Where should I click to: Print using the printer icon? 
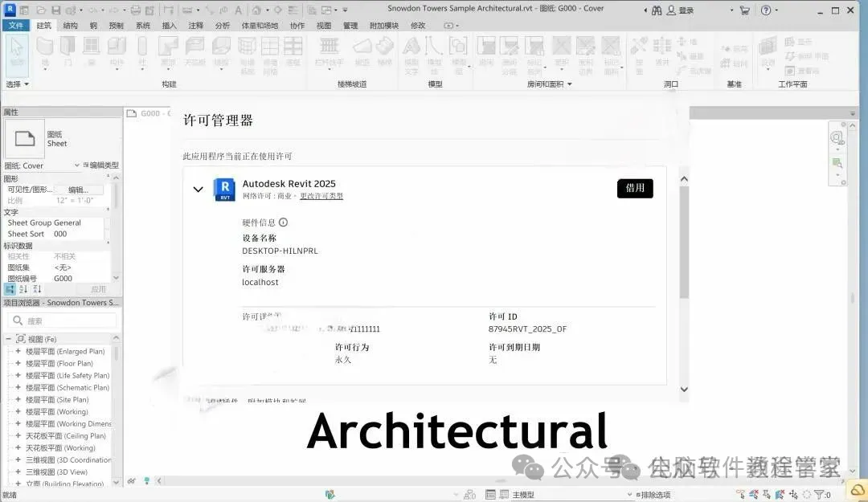pyautogui.click(x=136, y=10)
